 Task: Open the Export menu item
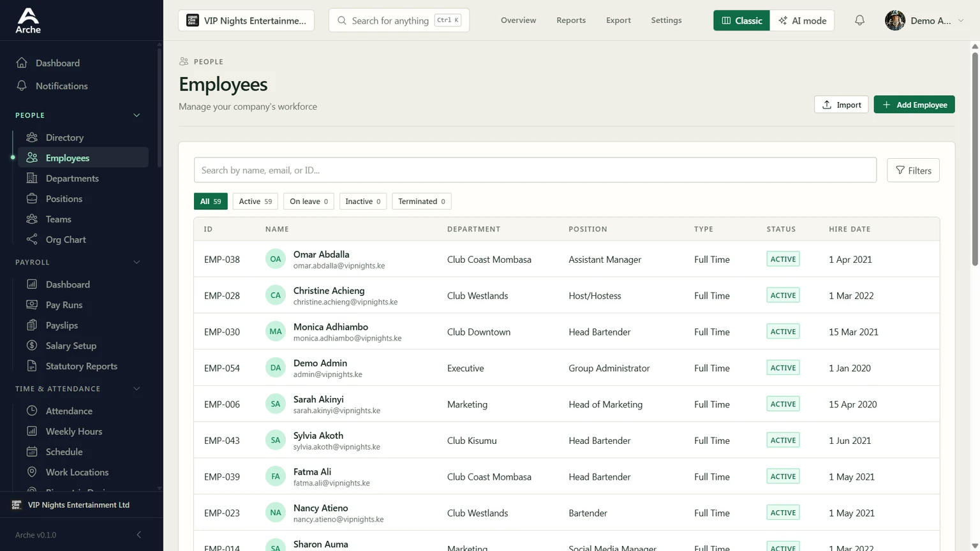tap(618, 20)
